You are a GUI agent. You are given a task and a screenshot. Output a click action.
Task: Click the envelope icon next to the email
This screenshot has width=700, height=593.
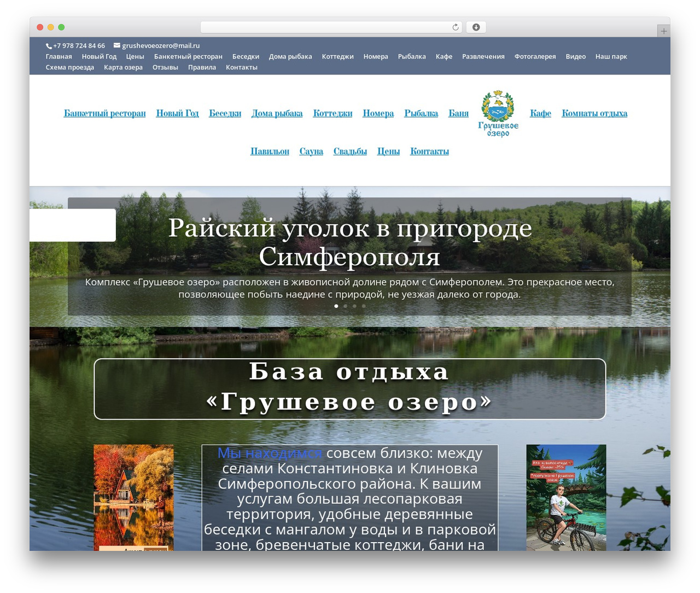[x=116, y=45]
